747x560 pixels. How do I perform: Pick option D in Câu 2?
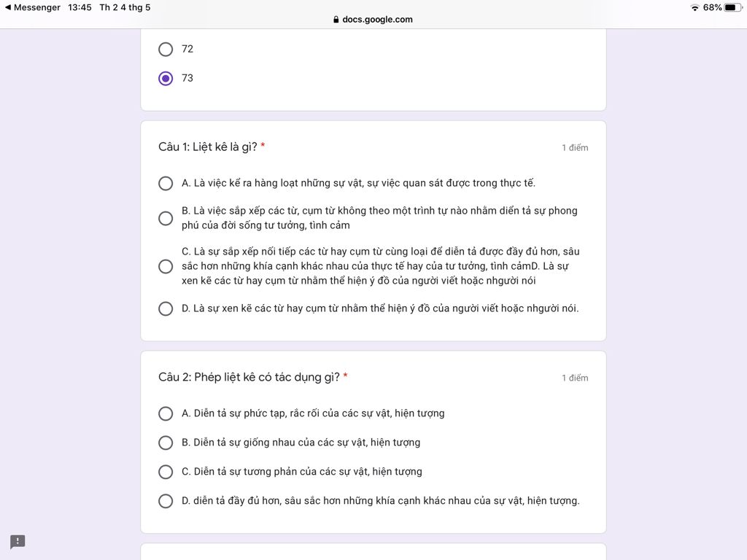click(x=166, y=501)
